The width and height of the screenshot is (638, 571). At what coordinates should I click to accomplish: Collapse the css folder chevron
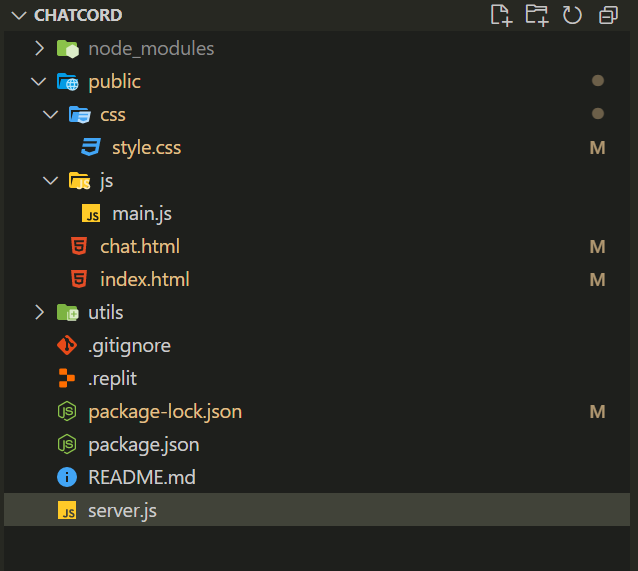coord(51,115)
